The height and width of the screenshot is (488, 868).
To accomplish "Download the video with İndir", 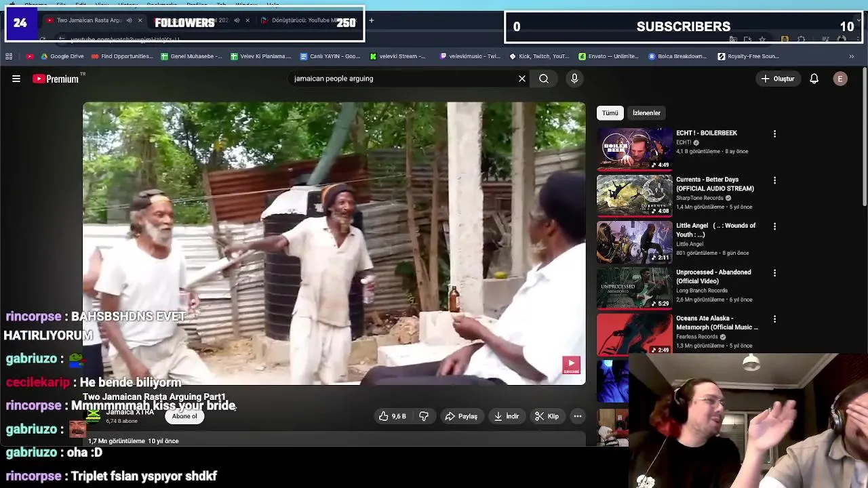I will coord(507,416).
